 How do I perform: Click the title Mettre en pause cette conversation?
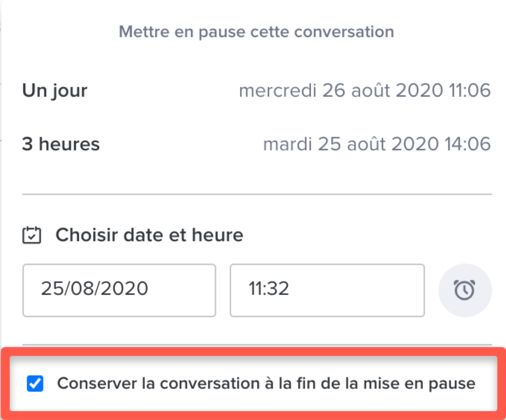[x=256, y=32]
